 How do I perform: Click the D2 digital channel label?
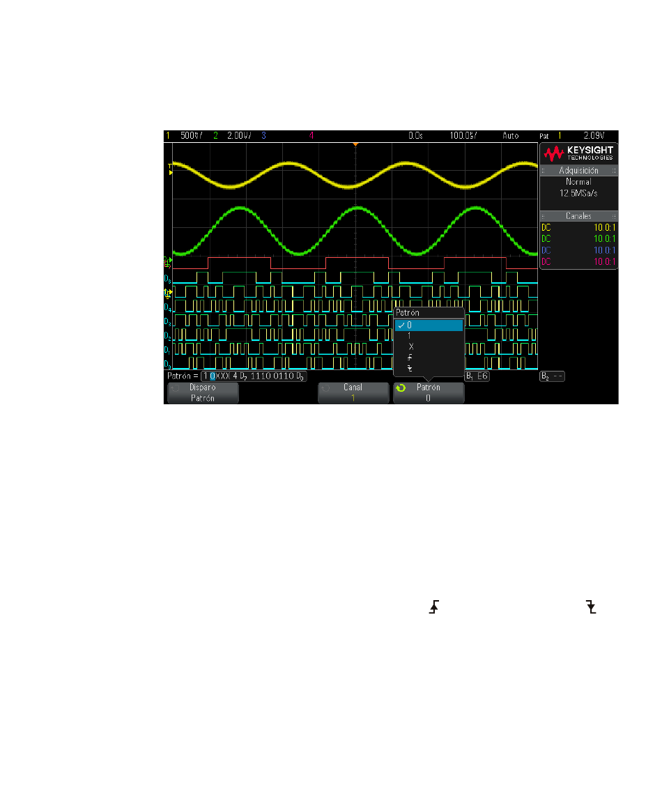pyautogui.click(x=167, y=335)
